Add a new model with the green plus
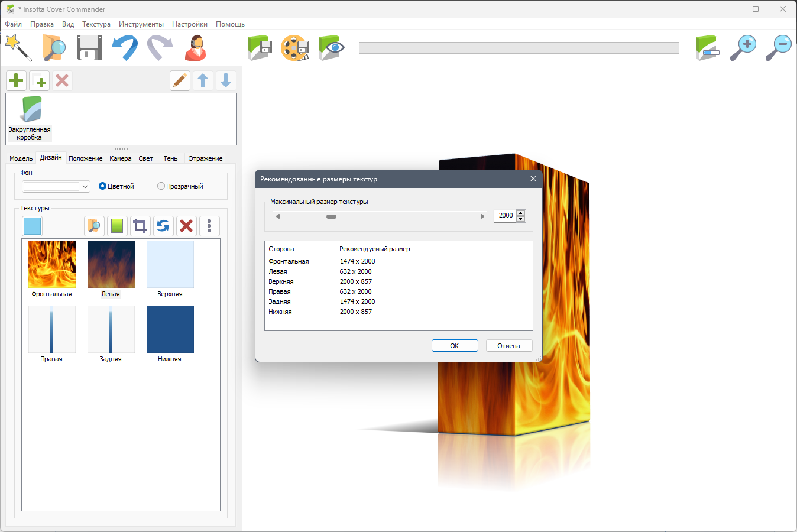 (x=17, y=80)
